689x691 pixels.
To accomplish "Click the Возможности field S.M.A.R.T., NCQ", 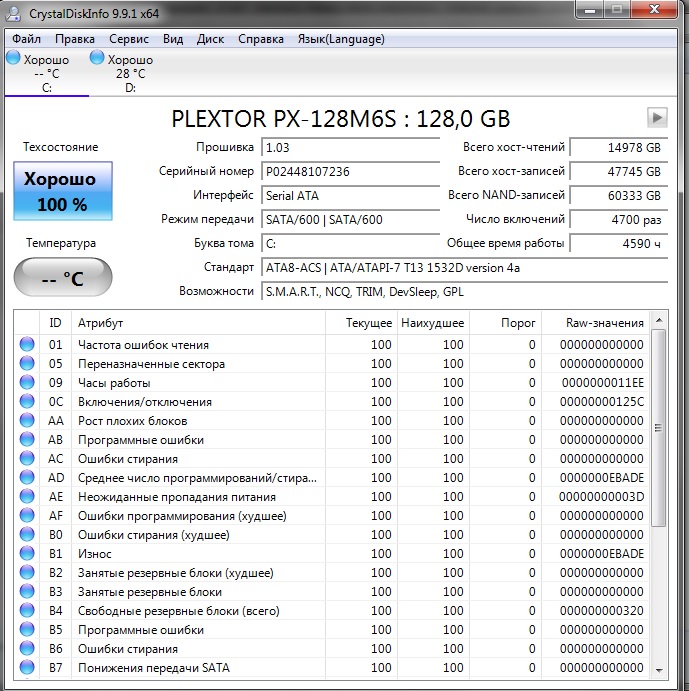I will tap(464, 292).
